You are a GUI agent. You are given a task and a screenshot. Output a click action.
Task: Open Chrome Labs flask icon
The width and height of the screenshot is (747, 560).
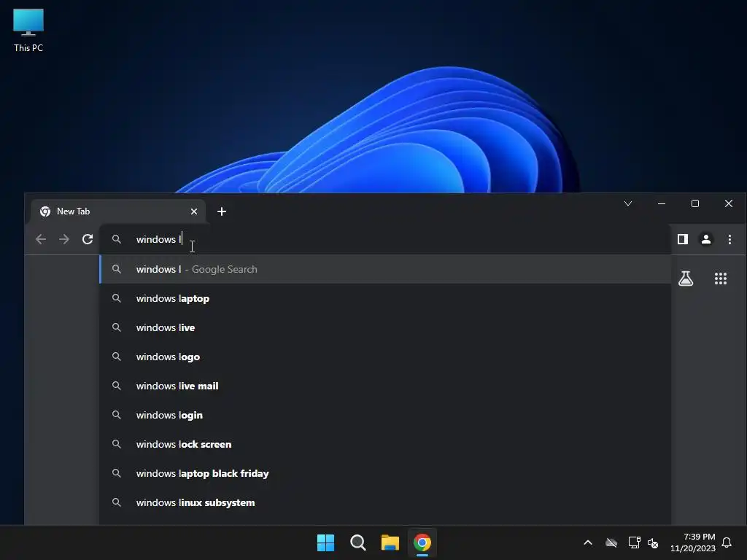tap(686, 278)
